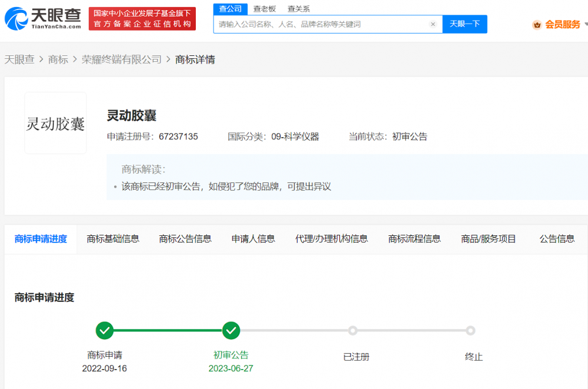Click the 灵动胶囊 trademark thumbnail image
Screen dimensions: 588x389
coord(55,123)
